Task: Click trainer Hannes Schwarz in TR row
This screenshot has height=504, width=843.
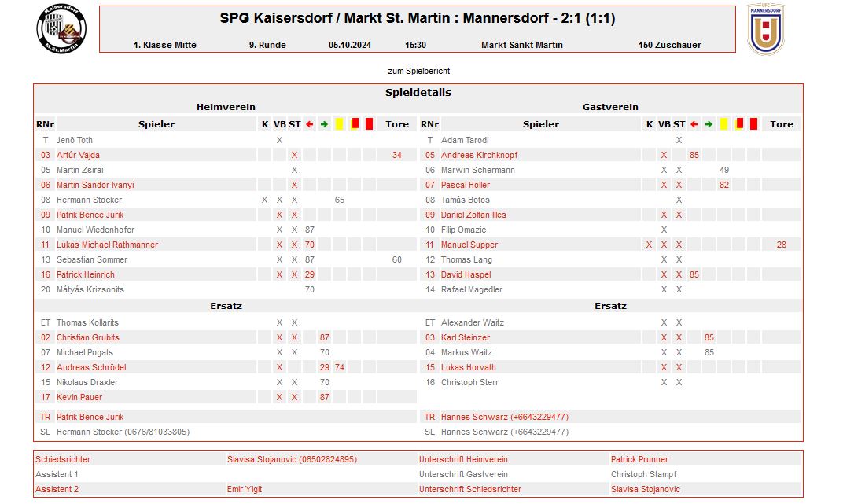Action: (x=504, y=417)
